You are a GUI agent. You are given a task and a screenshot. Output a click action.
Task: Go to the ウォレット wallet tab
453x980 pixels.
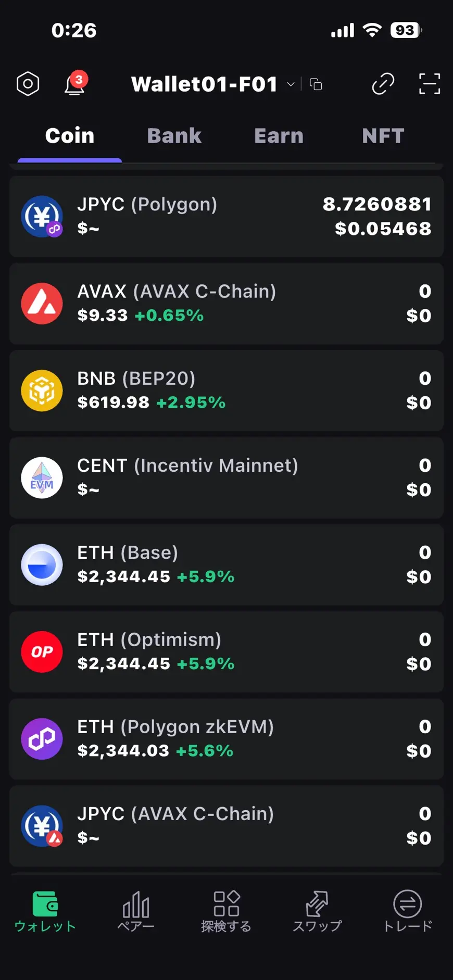[45, 911]
